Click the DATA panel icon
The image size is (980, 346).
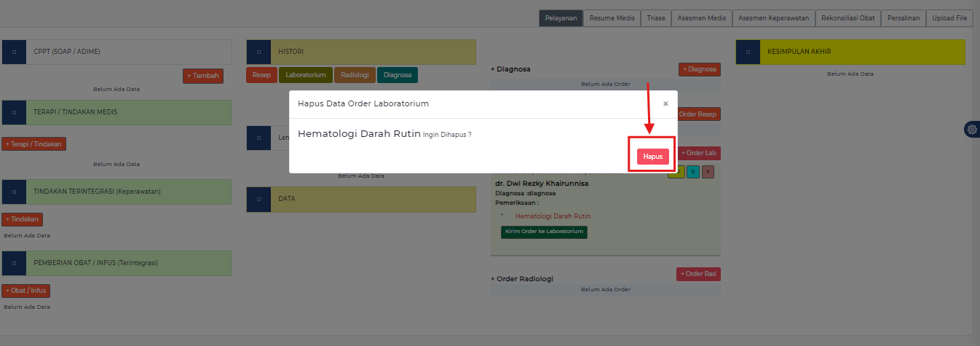pyautogui.click(x=258, y=199)
